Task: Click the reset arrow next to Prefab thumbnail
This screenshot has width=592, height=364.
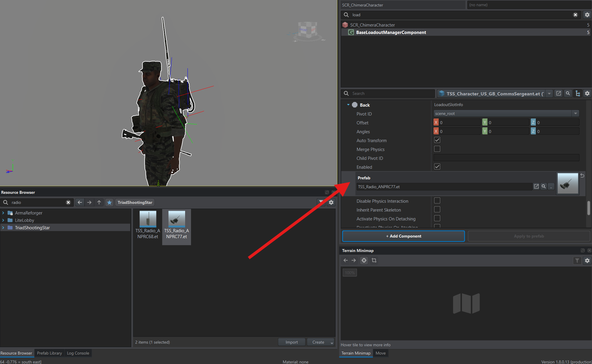Action: pos(582,175)
